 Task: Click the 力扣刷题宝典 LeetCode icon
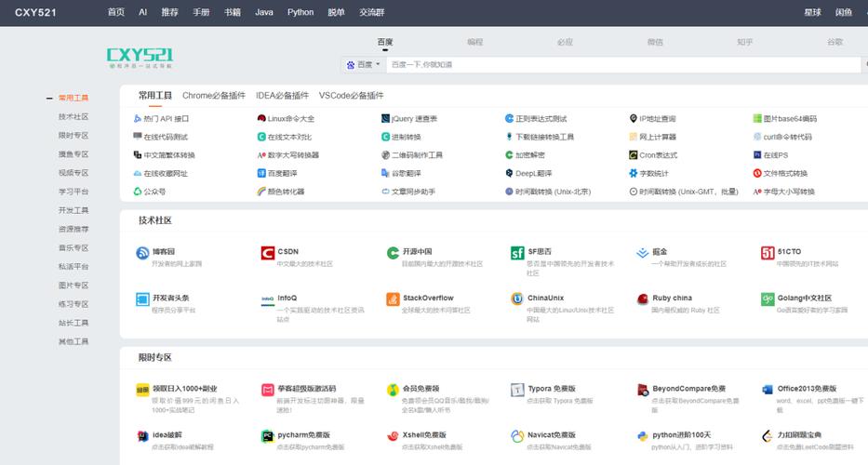pyautogui.click(x=768, y=437)
